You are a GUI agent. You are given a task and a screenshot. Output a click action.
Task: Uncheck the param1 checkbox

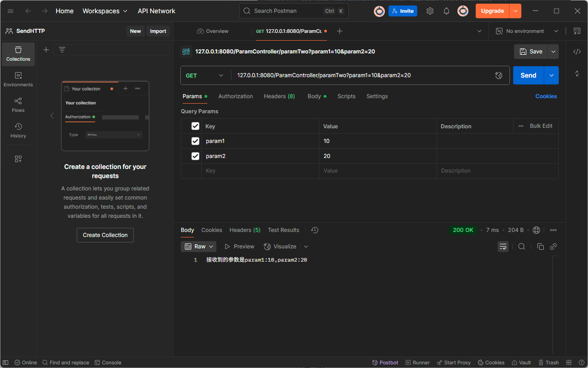(x=195, y=141)
